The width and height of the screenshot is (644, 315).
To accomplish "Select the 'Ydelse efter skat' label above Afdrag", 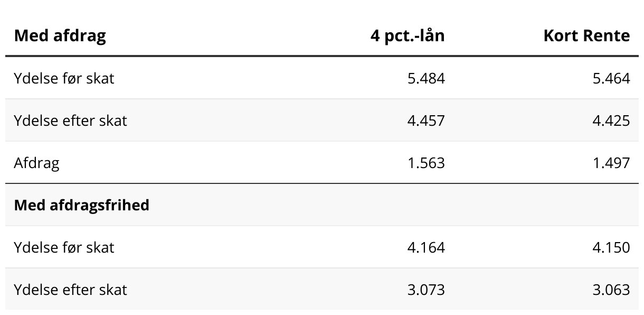I will (x=70, y=121).
